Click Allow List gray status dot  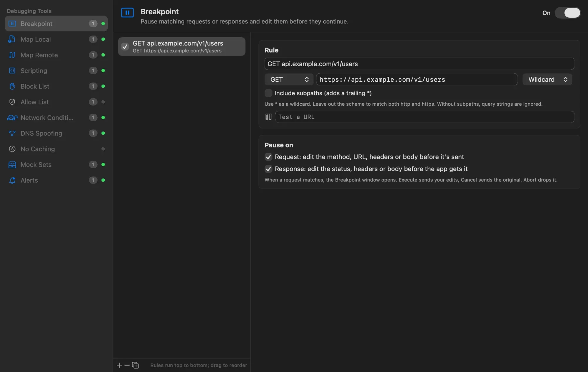(x=103, y=102)
